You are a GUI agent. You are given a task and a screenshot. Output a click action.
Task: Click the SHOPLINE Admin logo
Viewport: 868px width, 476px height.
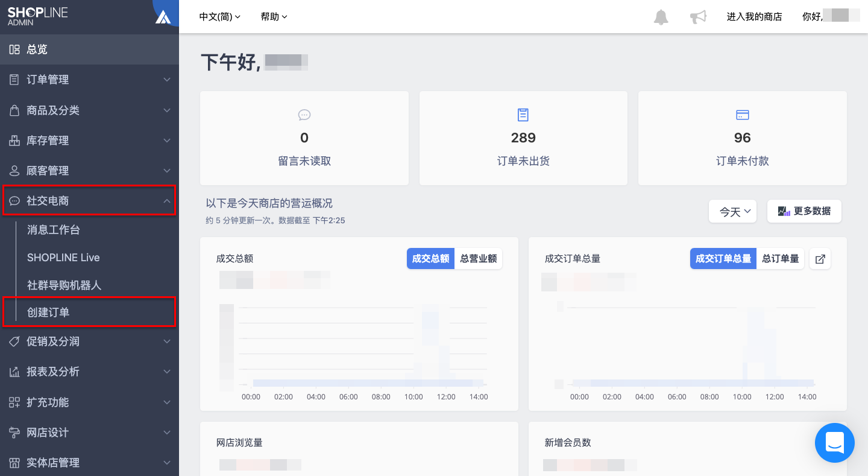click(37, 16)
